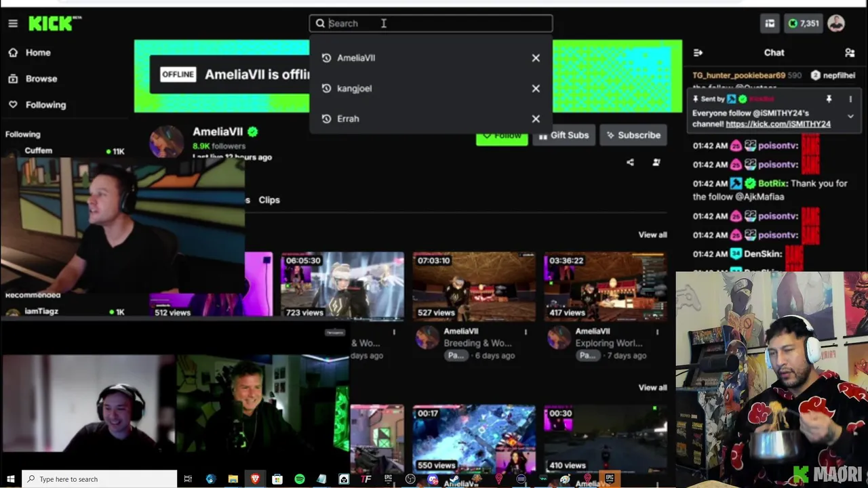Remove kangjoel from search history

[536, 89]
